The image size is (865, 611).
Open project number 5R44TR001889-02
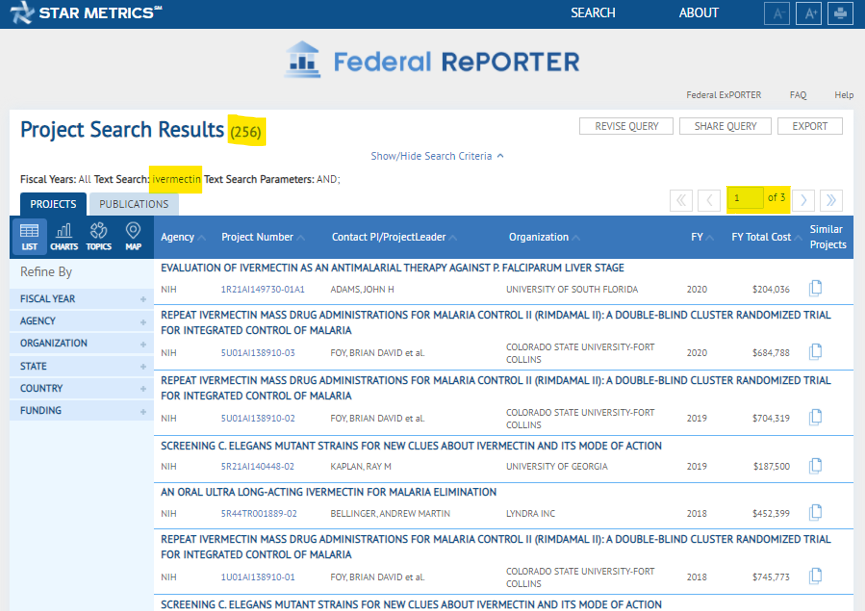point(259,513)
